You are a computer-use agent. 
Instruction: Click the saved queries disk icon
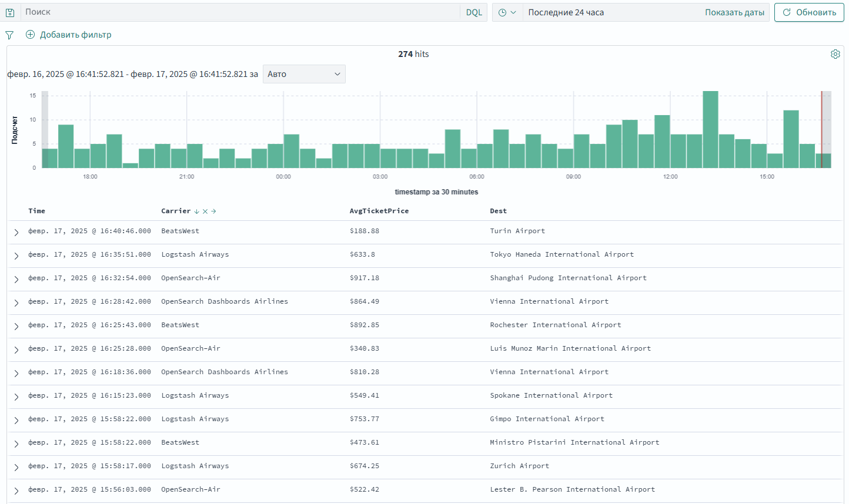(10, 12)
